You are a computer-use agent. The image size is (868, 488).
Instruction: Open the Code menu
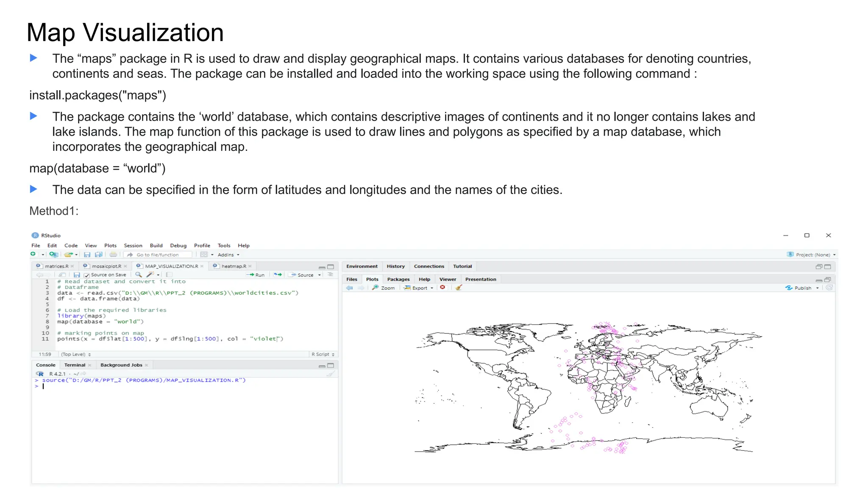(x=71, y=245)
